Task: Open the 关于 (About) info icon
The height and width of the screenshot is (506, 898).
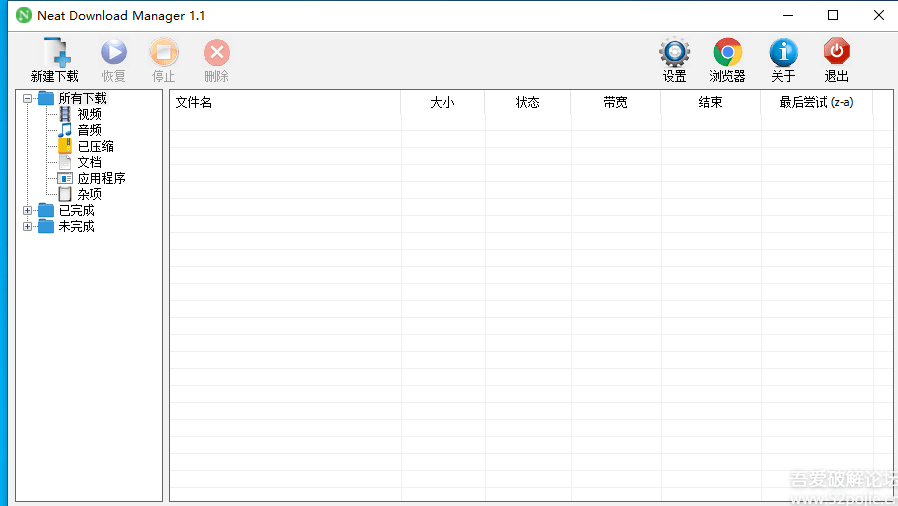Action: [x=783, y=53]
